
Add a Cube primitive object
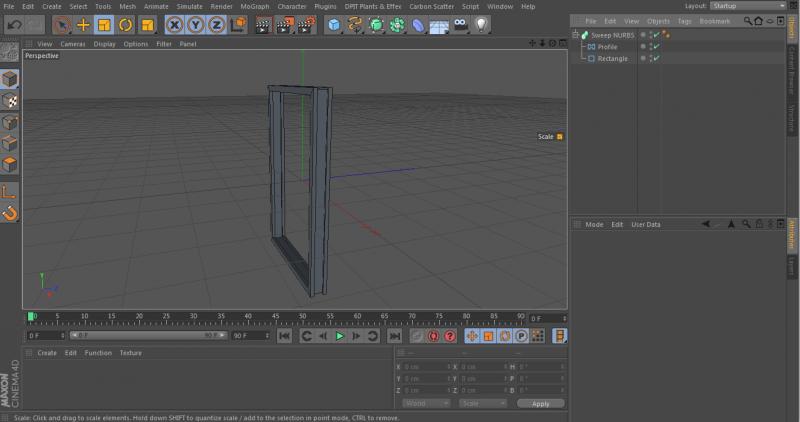pyautogui.click(x=334, y=24)
